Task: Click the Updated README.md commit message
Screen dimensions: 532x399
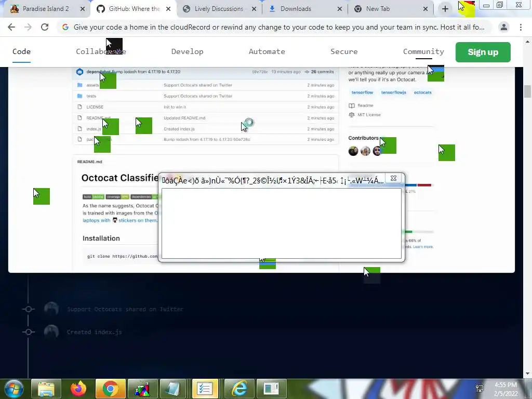Action: tap(184, 118)
